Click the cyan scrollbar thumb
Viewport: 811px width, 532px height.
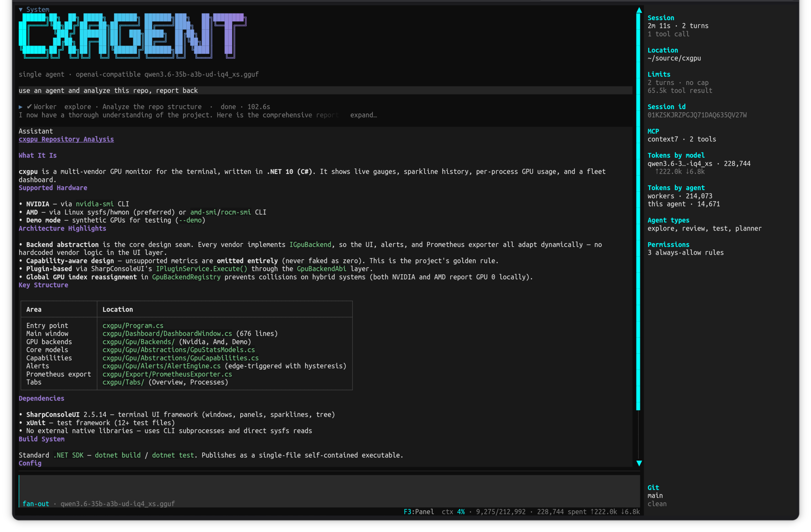pos(638,211)
